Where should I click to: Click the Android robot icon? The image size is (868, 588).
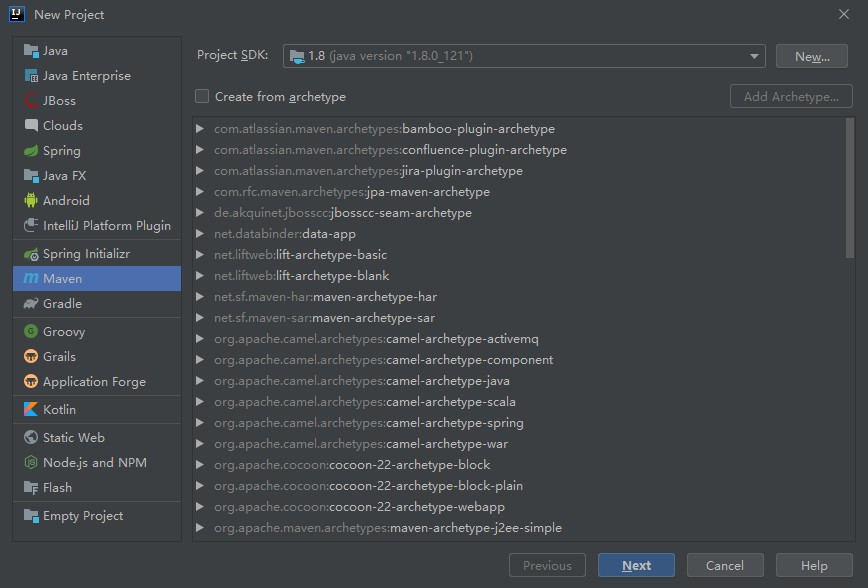tap(31, 201)
